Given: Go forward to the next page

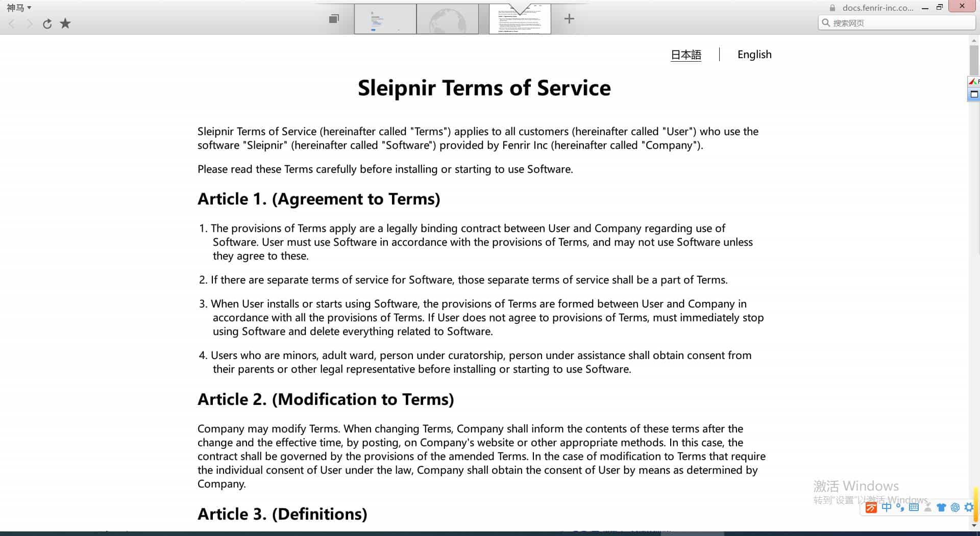Looking at the screenshot, I should (x=30, y=23).
